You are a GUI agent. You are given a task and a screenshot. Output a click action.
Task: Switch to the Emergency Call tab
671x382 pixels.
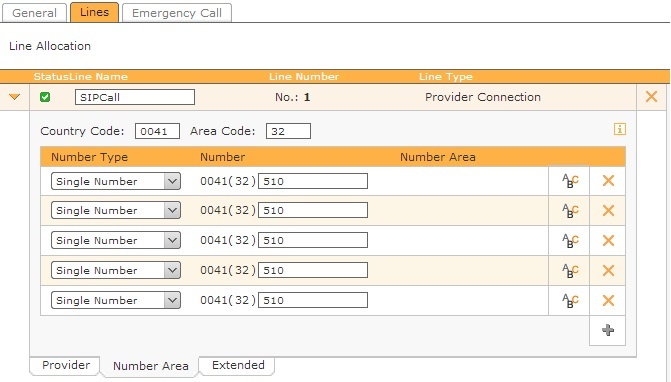point(177,12)
